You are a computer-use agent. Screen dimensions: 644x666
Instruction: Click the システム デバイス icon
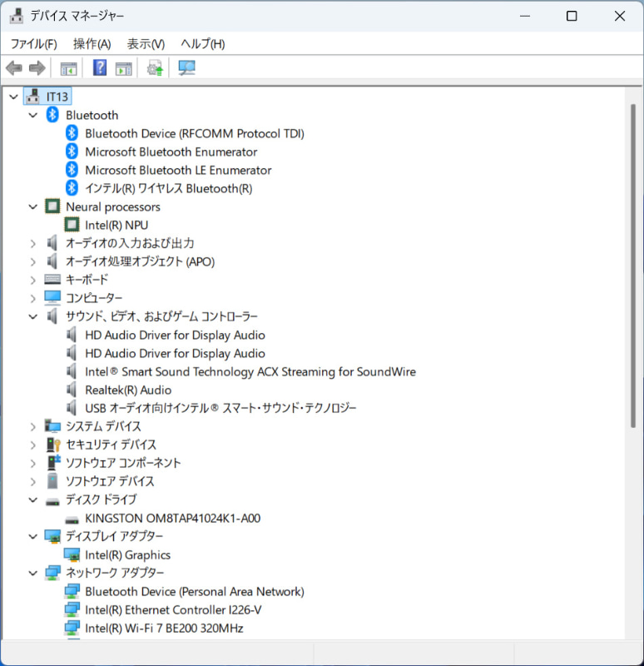point(52,426)
